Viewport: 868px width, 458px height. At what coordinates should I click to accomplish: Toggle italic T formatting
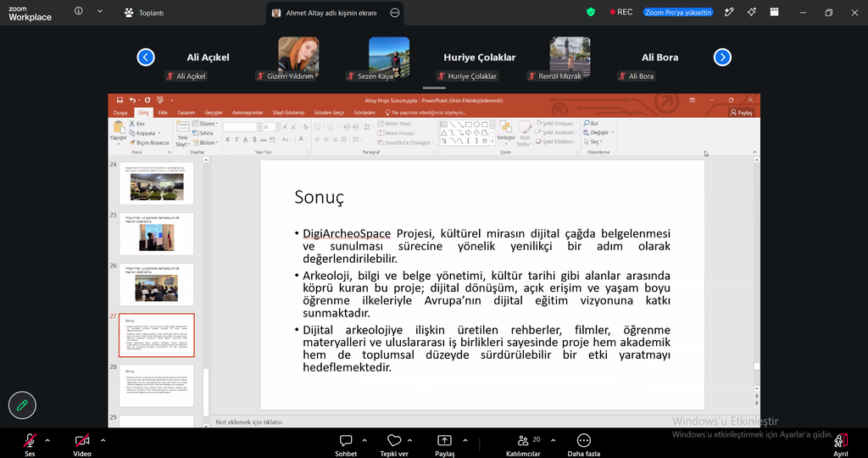point(236,140)
